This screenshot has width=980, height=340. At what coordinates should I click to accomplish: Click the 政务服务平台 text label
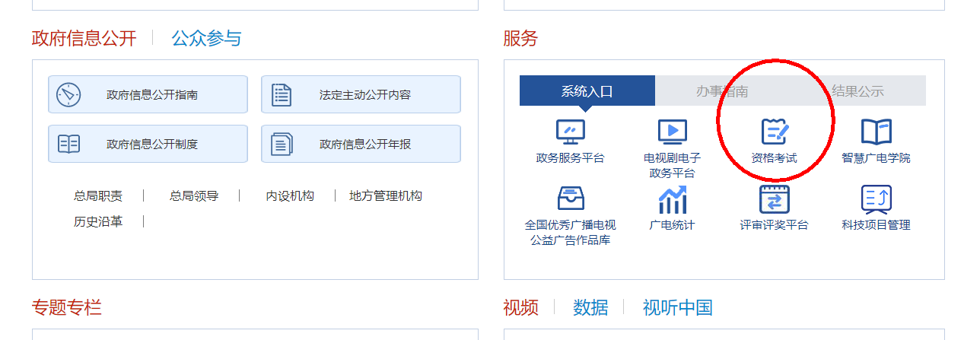570,158
